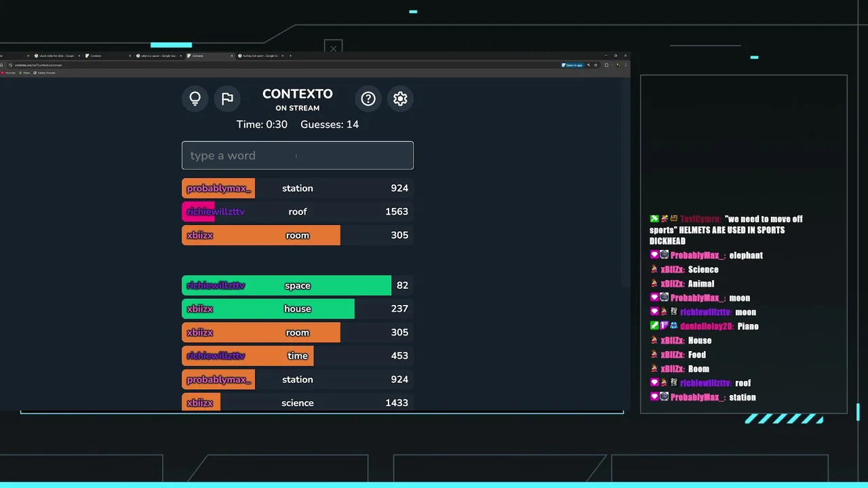
Task: Click xBiiZx username on 'Science' chat message
Action: point(673,270)
